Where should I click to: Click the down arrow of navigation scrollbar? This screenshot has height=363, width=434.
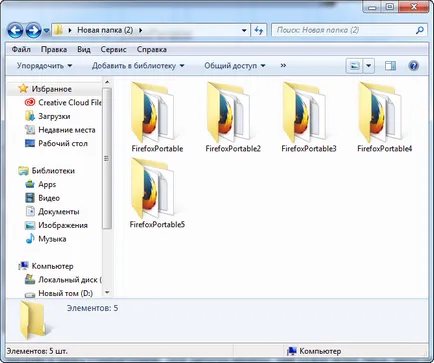point(107,293)
